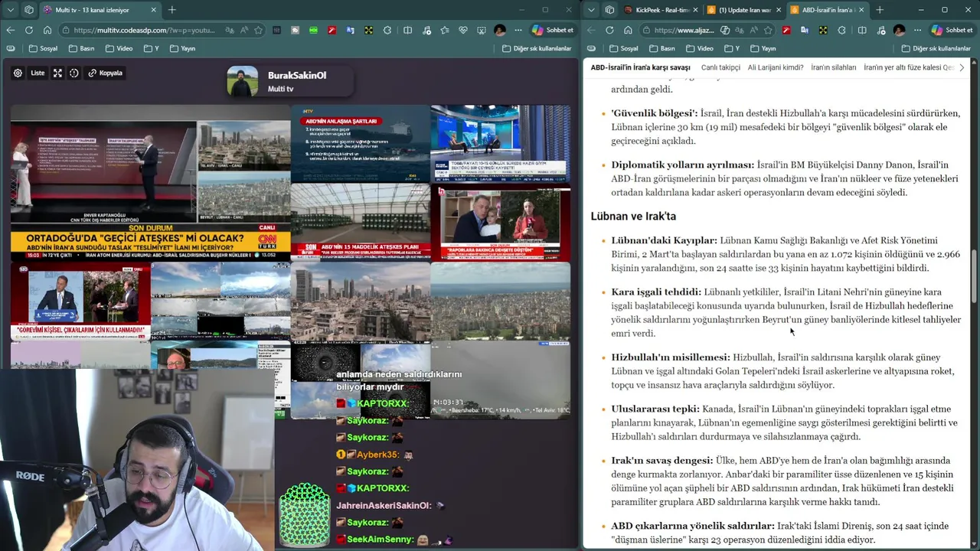Open tab actions dropdown in right browser
This screenshot has width=980, height=551.
591,10
